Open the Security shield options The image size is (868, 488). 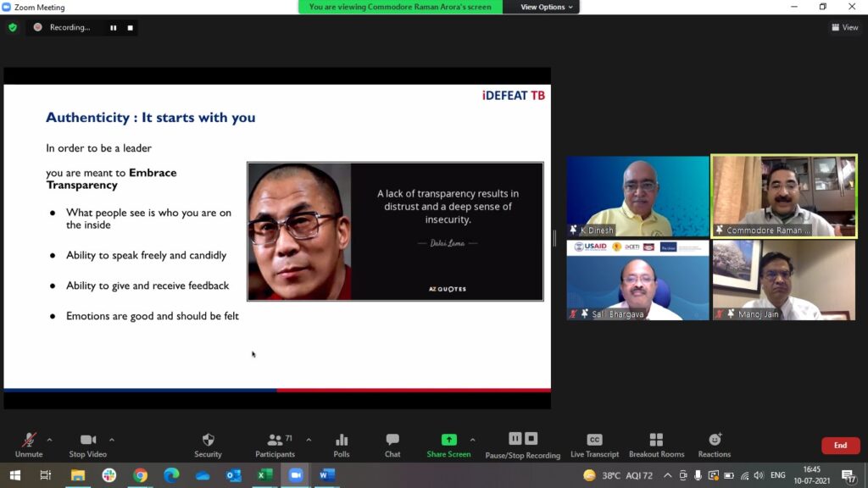pos(208,445)
